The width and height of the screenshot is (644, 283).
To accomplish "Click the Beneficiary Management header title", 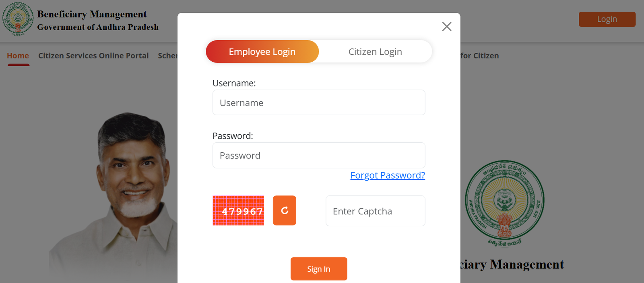I will point(92,15).
